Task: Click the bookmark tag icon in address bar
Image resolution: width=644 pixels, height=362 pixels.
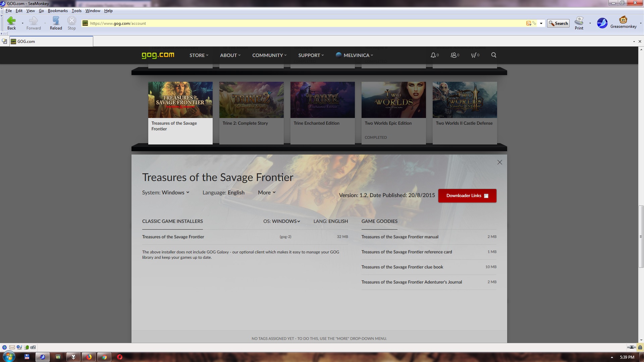Action: pos(534,23)
